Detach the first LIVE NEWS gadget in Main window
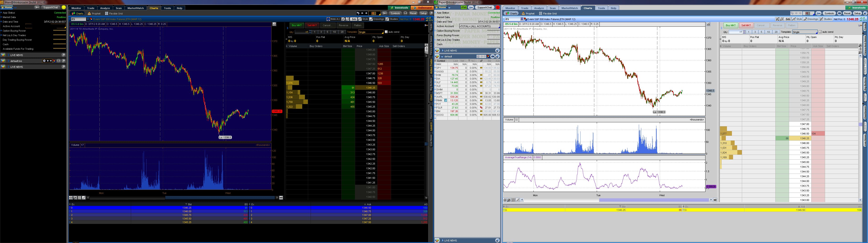This screenshot has width=868, height=243. click(x=63, y=55)
